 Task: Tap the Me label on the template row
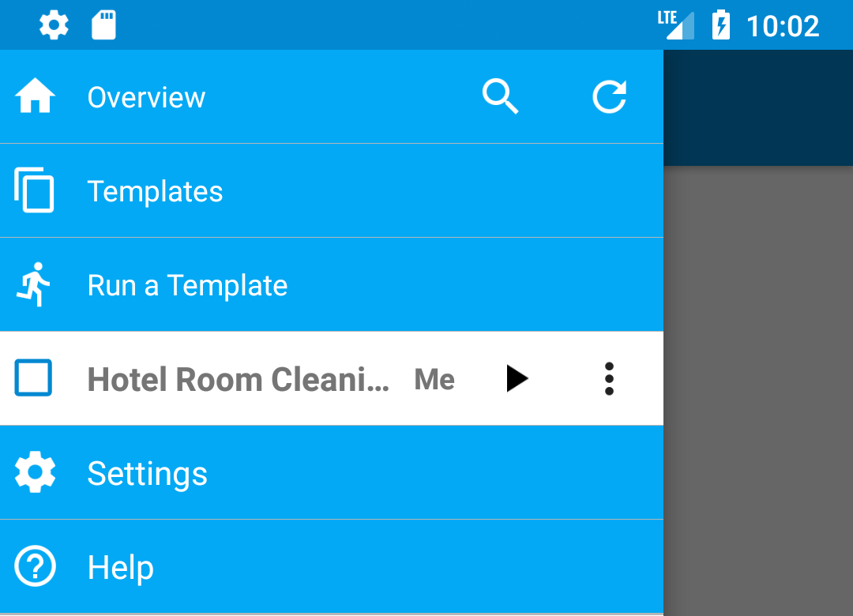coord(434,378)
